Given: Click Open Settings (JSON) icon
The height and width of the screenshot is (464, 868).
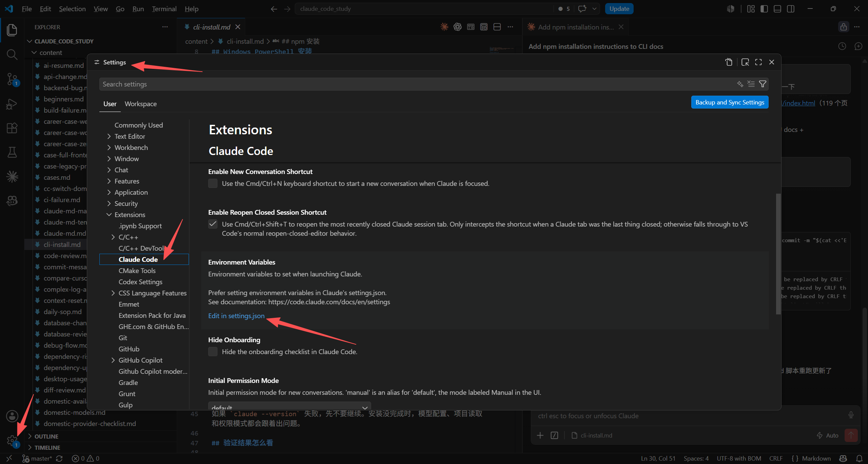Looking at the screenshot, I should tap(729, 62).
